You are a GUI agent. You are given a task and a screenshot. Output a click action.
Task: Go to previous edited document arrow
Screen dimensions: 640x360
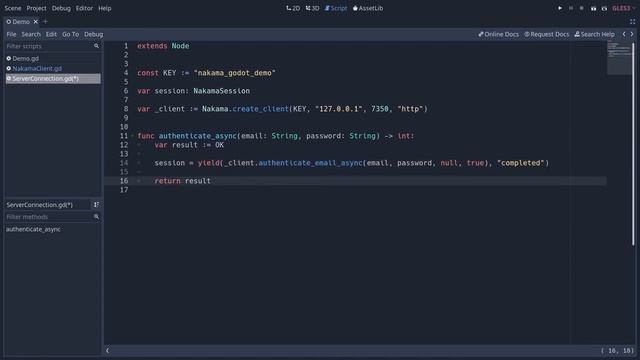(624, 34)
